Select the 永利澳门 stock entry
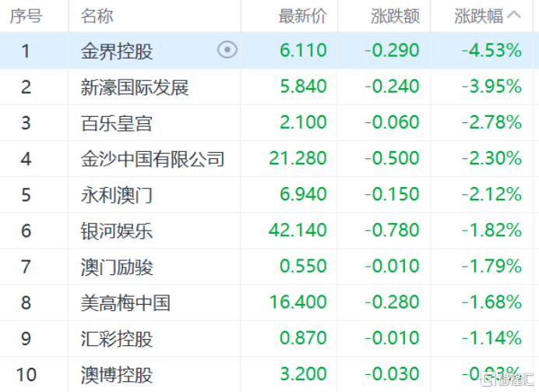The width and height of the screenshot is (539, 392). [x=117, y=195]
